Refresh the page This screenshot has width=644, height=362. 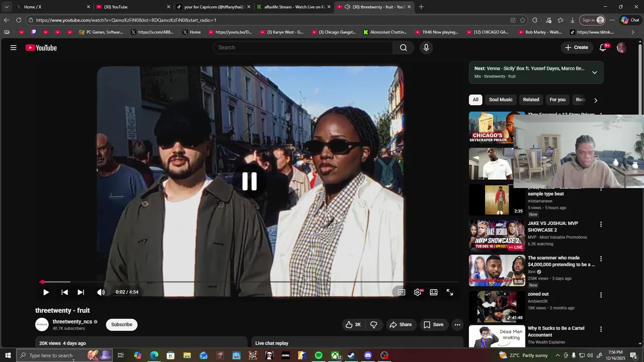pyautogui.click(x=19, y=20)
